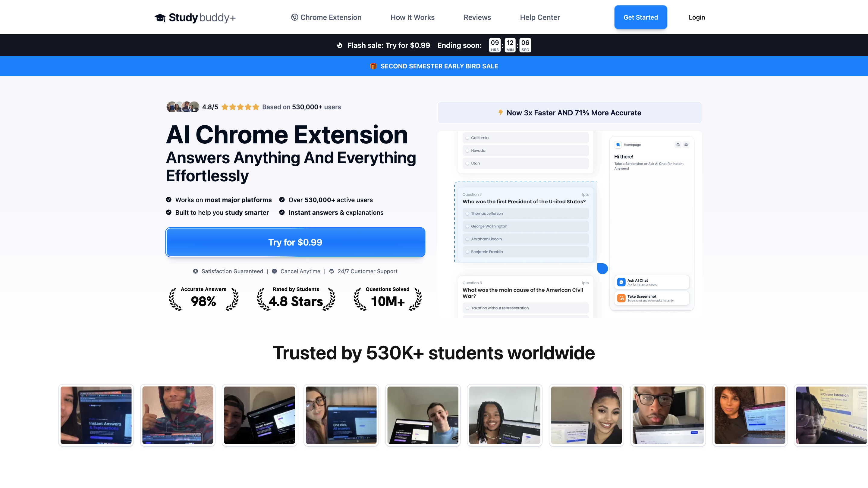The width and height of the screenshot is (868, 488).
Task: Select the George Washington radio option
Action: [x=467, y=226]
